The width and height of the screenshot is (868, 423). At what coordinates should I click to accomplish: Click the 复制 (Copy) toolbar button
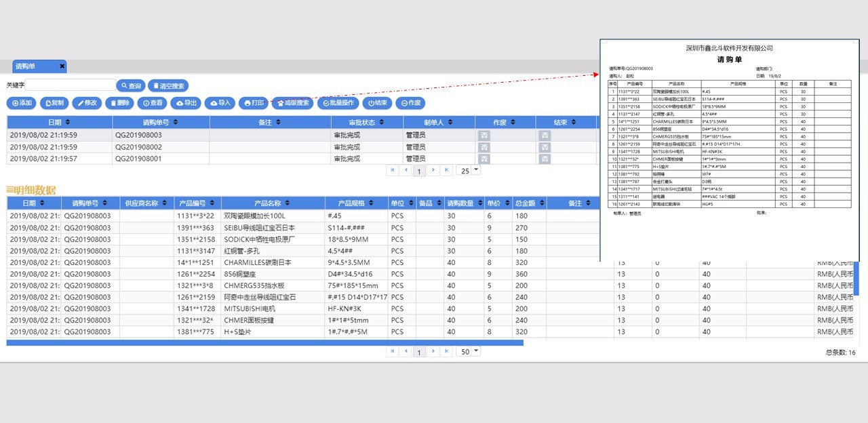coord(54,103)
